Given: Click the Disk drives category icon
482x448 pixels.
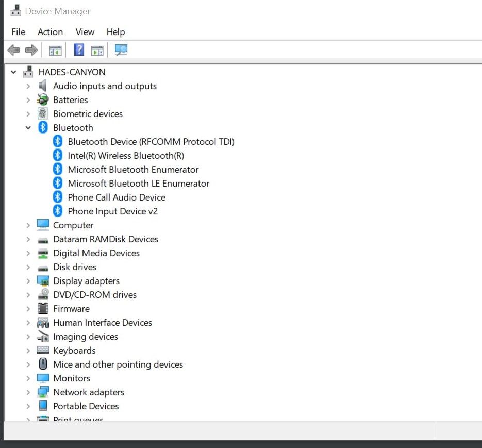Looking at the screenshot, I should [43, 268].
